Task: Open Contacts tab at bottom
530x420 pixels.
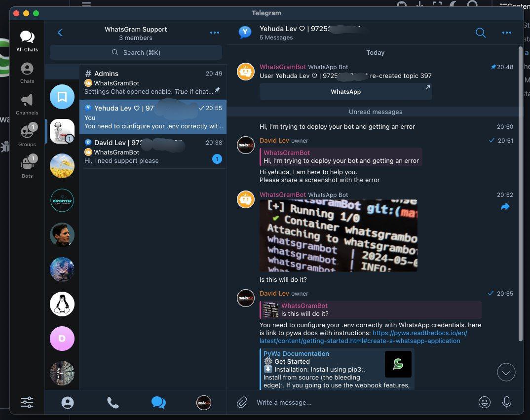Action: tap(68, 402)
